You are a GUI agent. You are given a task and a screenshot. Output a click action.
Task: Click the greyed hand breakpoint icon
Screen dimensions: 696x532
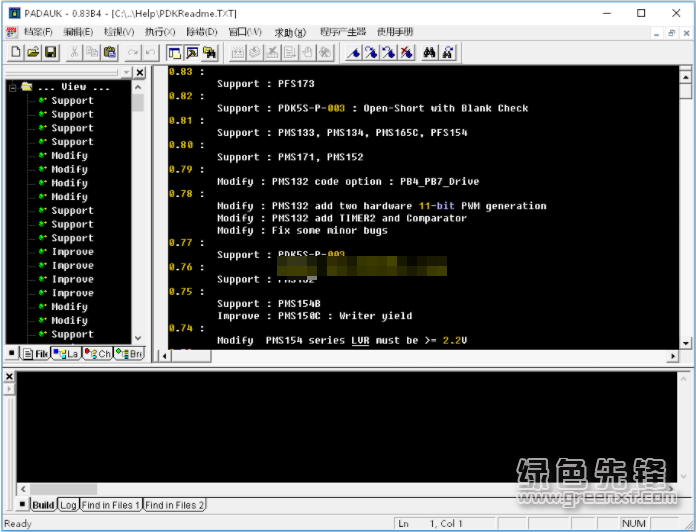coord(307,52)
